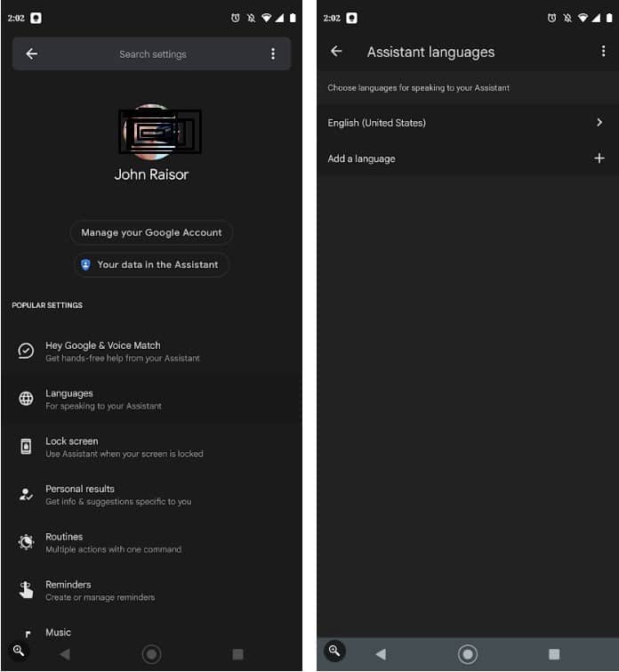Tap muted bell icon in right status bar

tap(567, 18)
